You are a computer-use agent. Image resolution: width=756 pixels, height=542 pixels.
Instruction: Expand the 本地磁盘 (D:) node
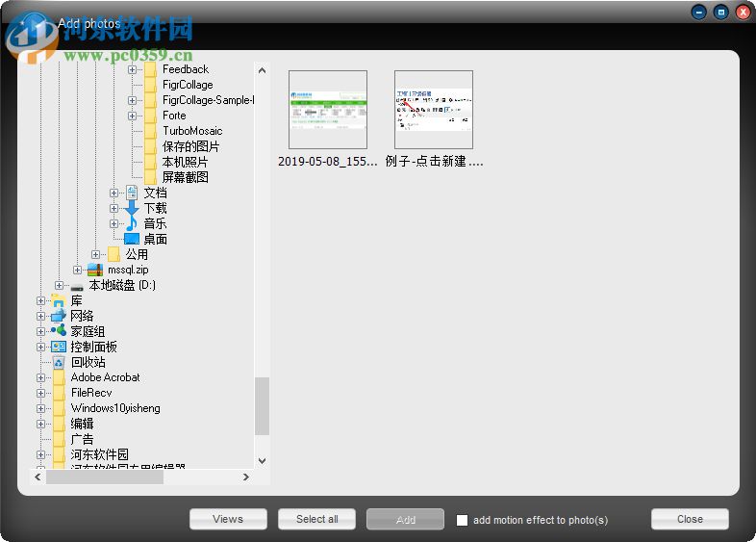[x=59, y=285]
